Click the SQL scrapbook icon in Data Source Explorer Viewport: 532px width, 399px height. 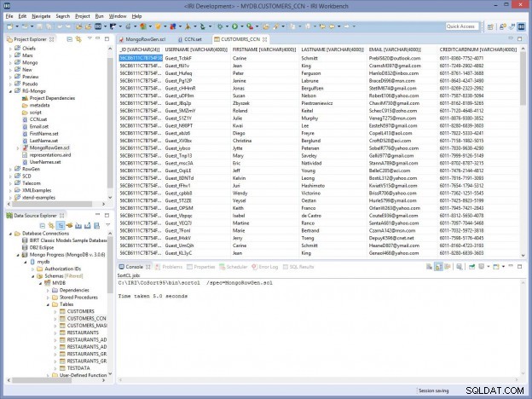coord(96,225)
